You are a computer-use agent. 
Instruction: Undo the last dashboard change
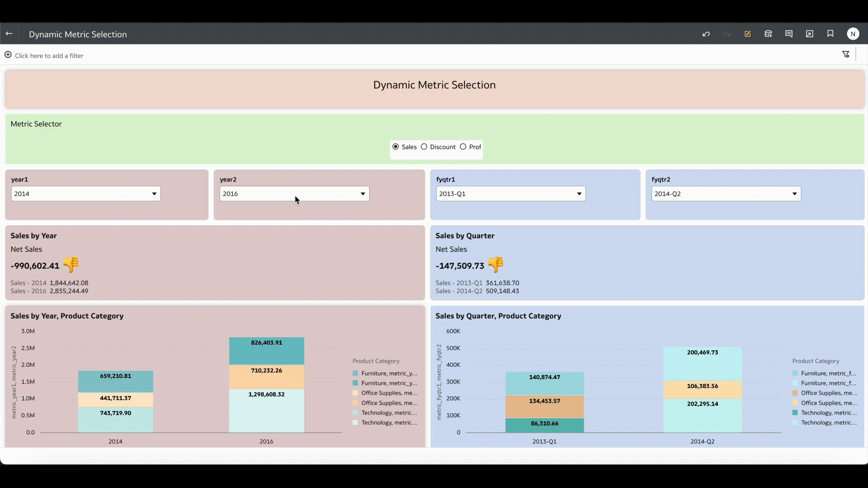coord(706,34)
